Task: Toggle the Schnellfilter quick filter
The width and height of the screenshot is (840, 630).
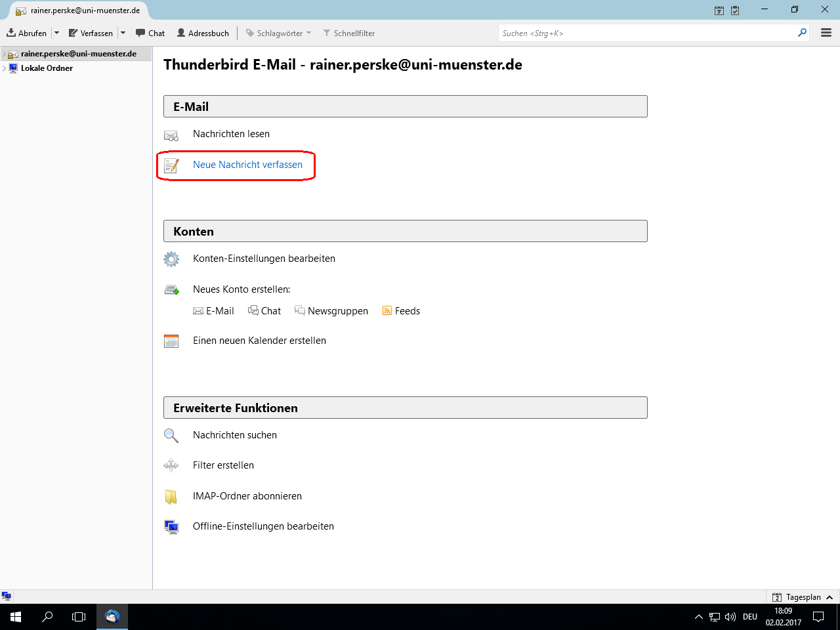Action: pyautogui.click(x=348, y=33)
